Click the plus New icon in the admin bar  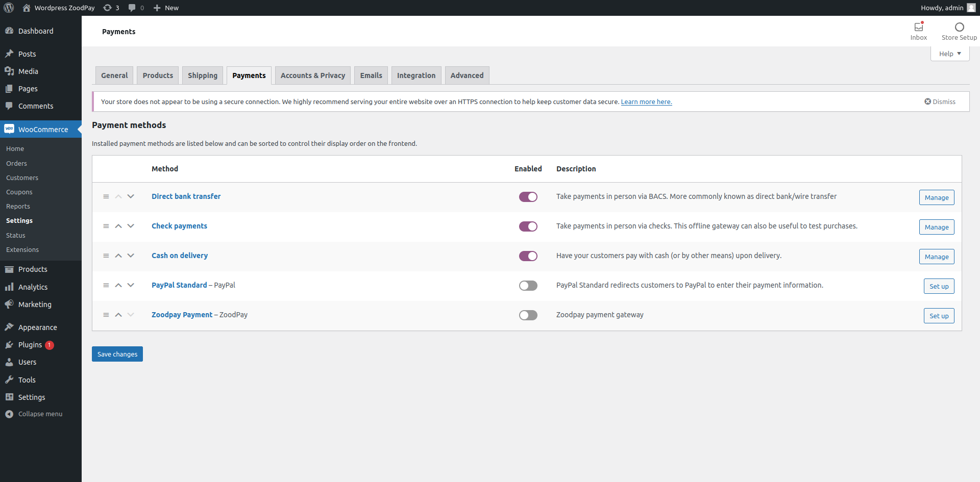pos(157,8)
